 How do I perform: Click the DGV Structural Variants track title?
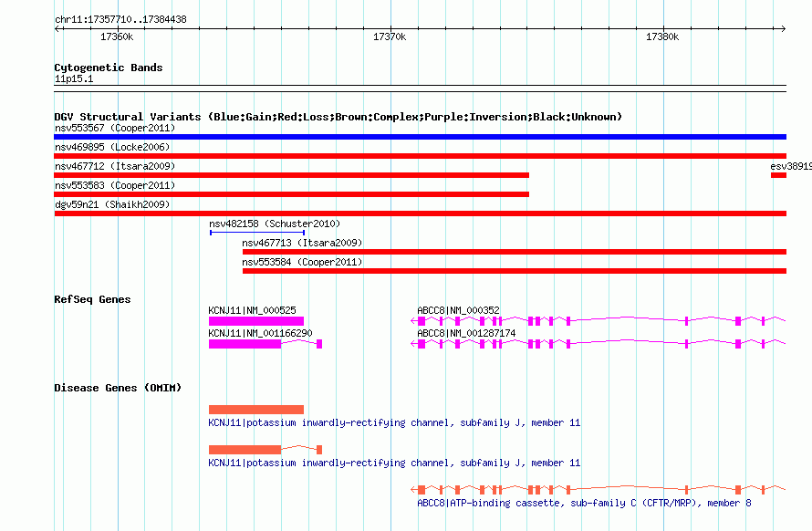tap(338, 117)
